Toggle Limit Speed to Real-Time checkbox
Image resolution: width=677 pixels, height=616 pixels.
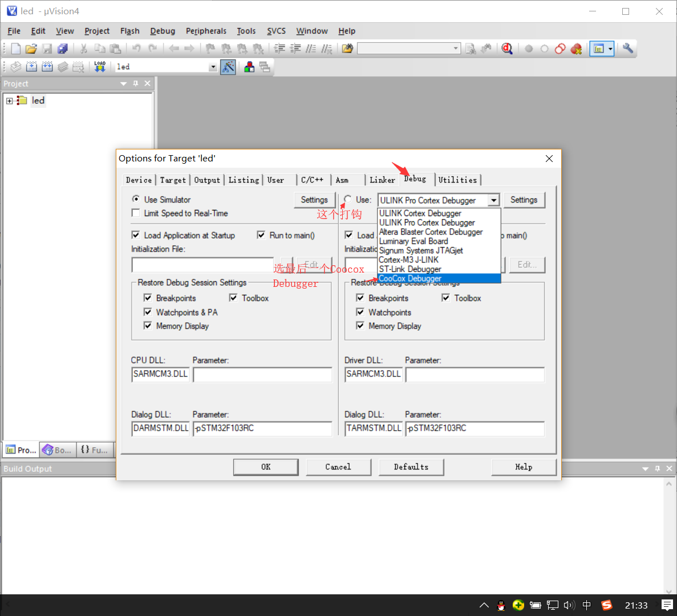pos(136,213)
